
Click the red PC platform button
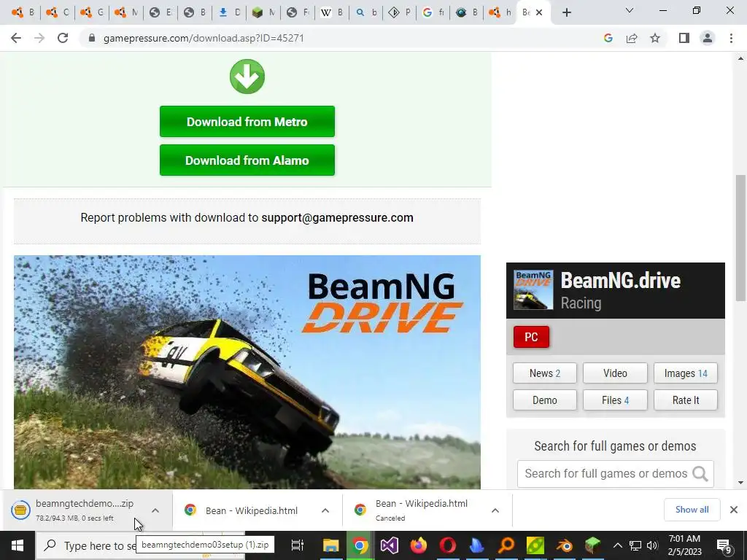(531, 337)
